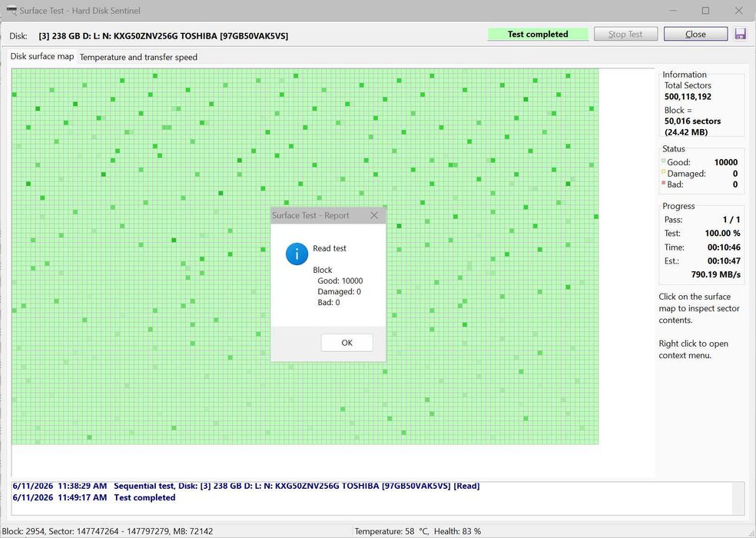
Task: Select the Disk surface map tab
Action: [x=42, y=56]
